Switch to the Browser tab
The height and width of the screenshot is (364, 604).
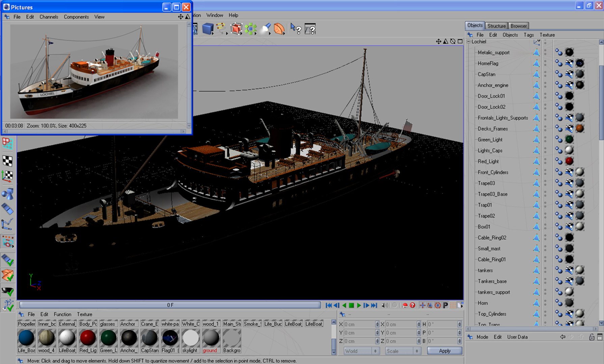point(519,26)
